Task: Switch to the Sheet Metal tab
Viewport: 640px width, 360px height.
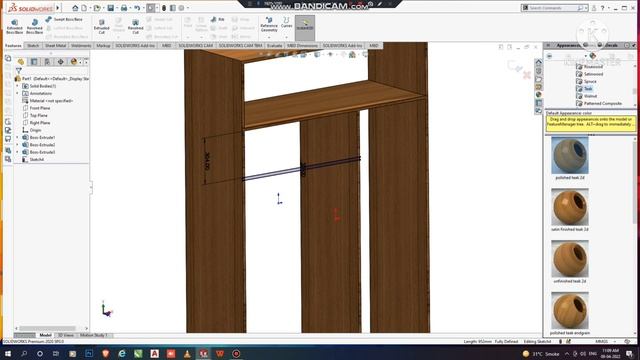Action: pyautogui.click(x=56, y=46)
